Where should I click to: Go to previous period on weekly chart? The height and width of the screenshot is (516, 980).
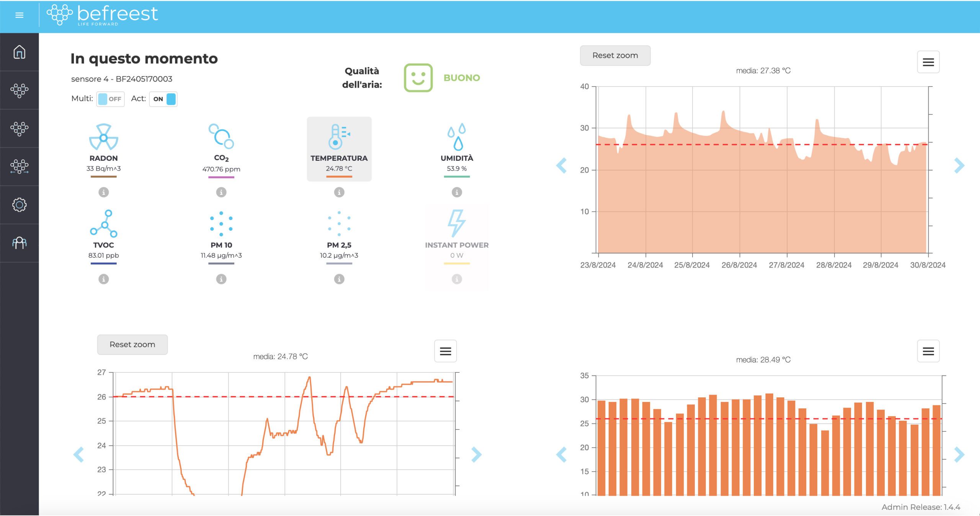click(562, 166)
